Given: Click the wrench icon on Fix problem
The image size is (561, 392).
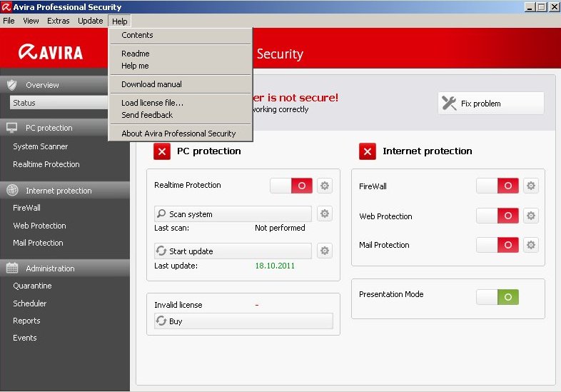Looking at the screenshot, I should 449,103.
